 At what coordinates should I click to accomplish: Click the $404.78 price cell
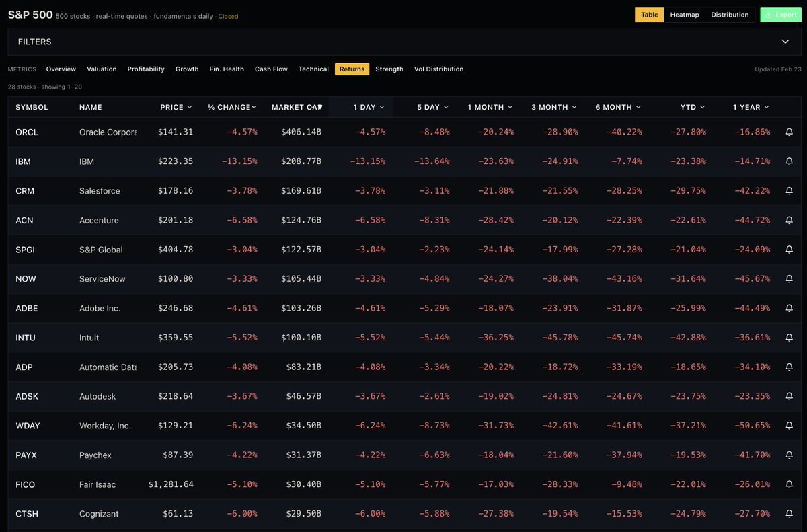176,250
